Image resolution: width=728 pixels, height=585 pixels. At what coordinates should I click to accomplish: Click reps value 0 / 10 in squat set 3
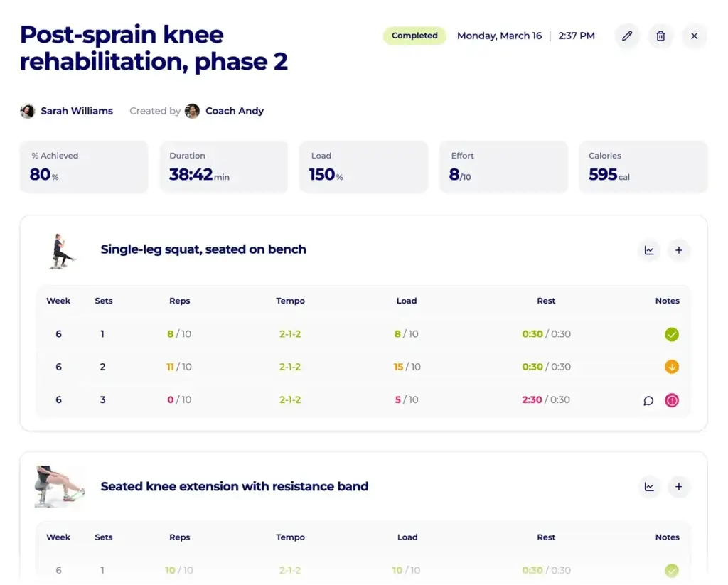point(179,399)
